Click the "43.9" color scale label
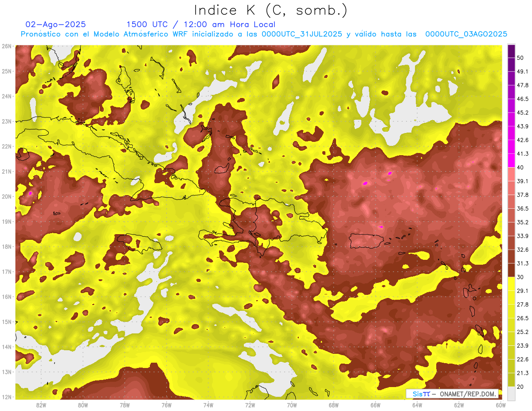 523,126
